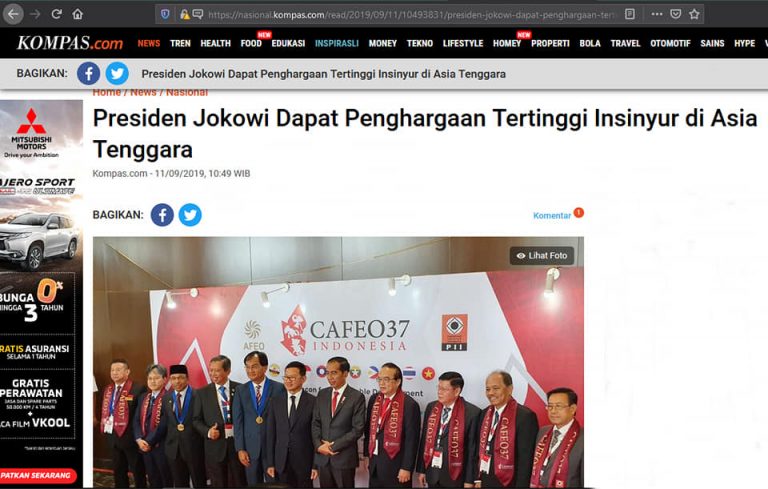This screenshot has height=489, width=768.
Task: Share article via Facebook below headline
Action: 162,215
